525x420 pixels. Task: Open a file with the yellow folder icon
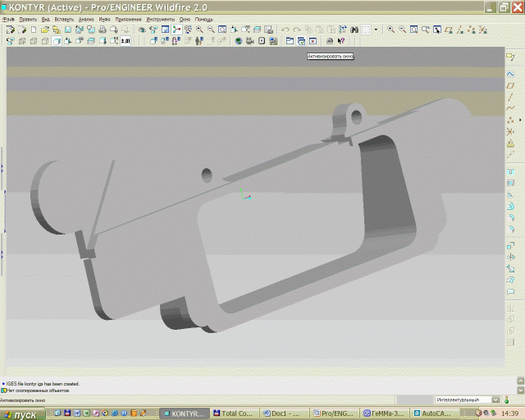point(45,30)
